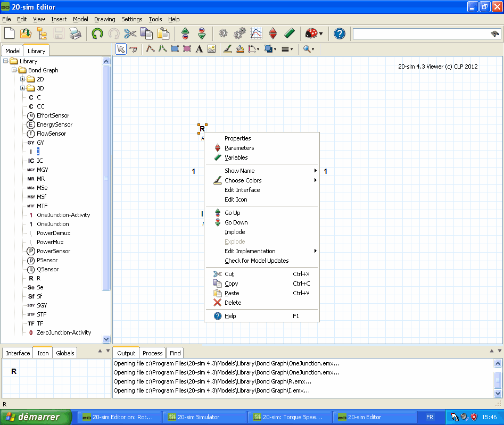This screenshot has height=425, width=504.
Task: Click the line color pen icon
Action: click(228, 49)
